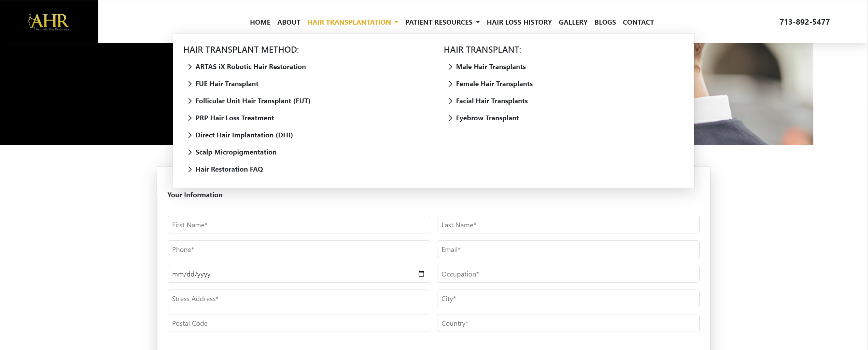The image size is (868, 350).
Task: Open PRP Hair Loss Treatment link
Action: tap(235, 118)
